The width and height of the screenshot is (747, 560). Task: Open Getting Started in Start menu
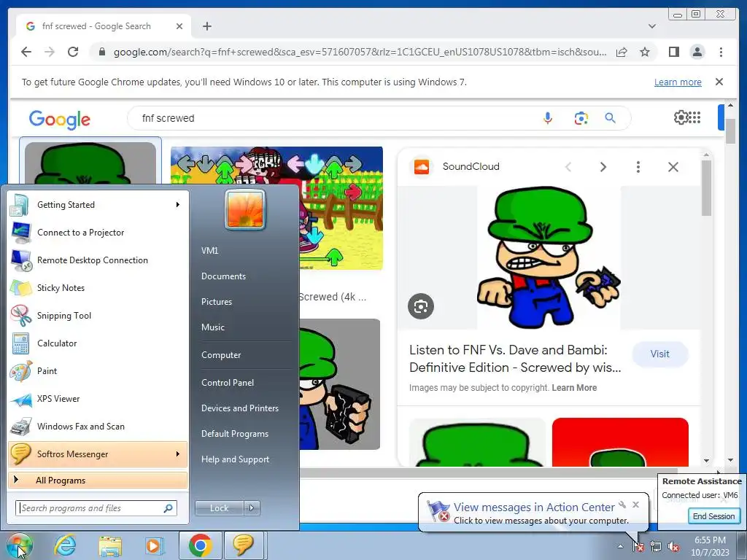(x=98, y=205)
